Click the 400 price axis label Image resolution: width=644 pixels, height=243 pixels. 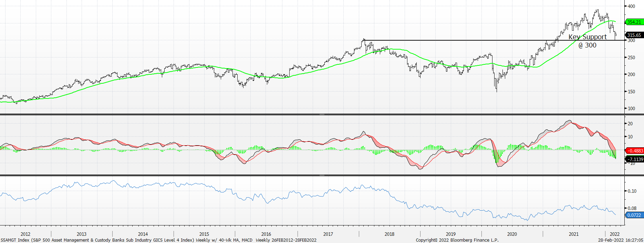632,6
